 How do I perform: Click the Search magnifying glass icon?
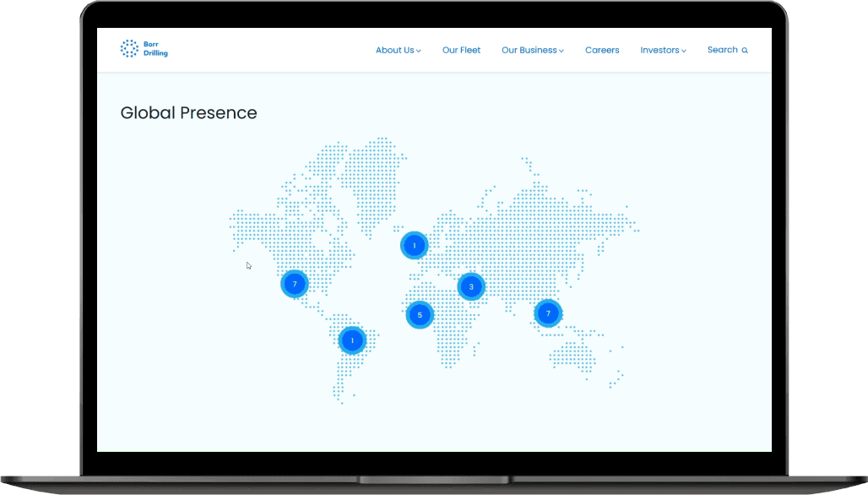coord(745,50)
